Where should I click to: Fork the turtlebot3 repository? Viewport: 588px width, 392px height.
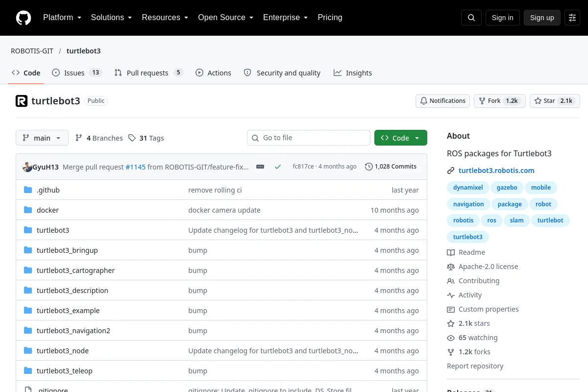point(500,101)
